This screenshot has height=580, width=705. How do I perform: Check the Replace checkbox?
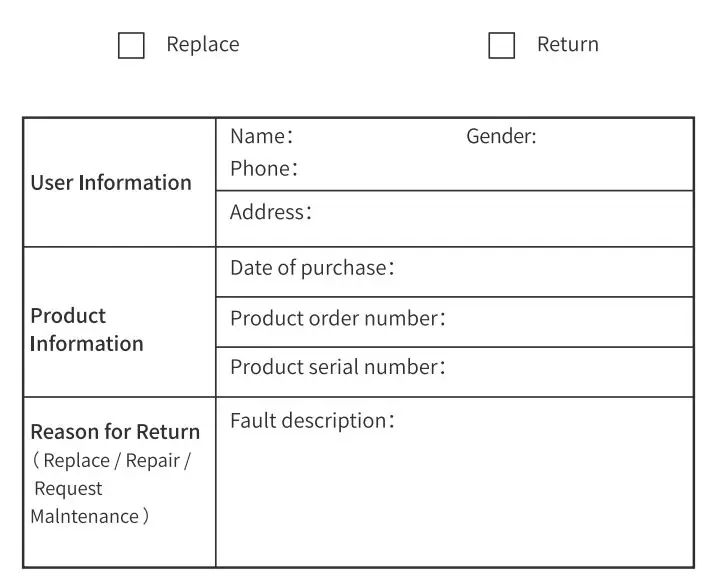tap(131, 46)
